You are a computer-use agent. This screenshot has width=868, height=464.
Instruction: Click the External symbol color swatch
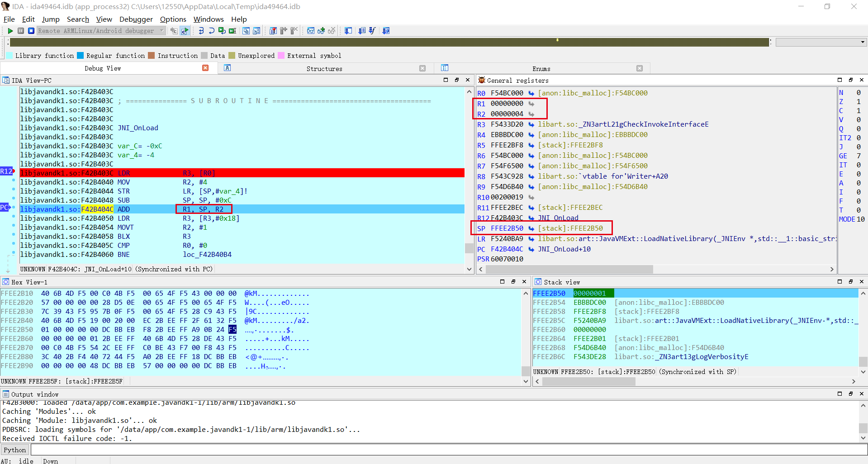pyautogui.click(x=281, y=56)
